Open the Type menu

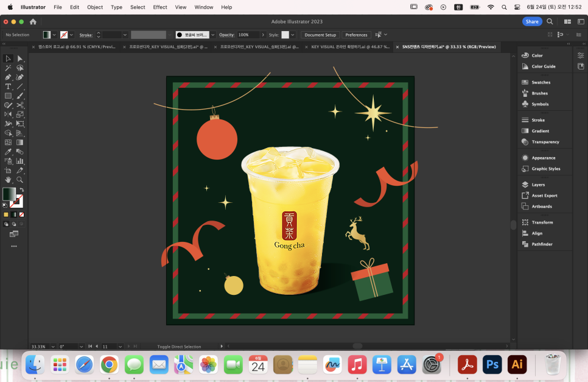click(x=117, y=7)
